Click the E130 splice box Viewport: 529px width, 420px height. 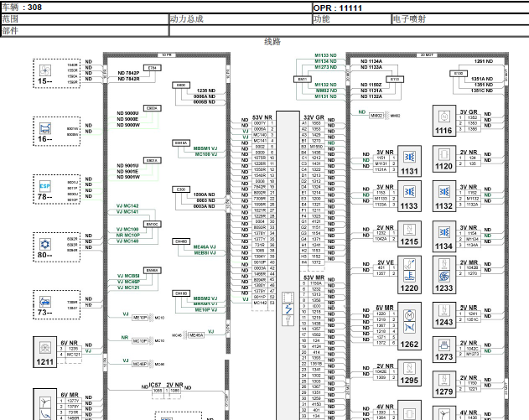pos(459,74)
